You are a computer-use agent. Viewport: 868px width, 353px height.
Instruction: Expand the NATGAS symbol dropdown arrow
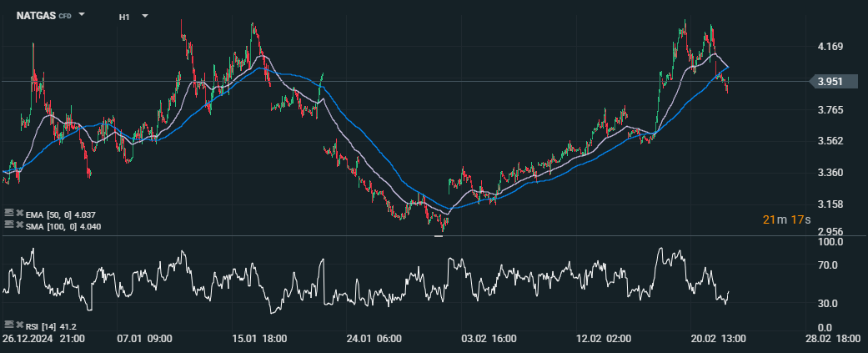[82, 16]
